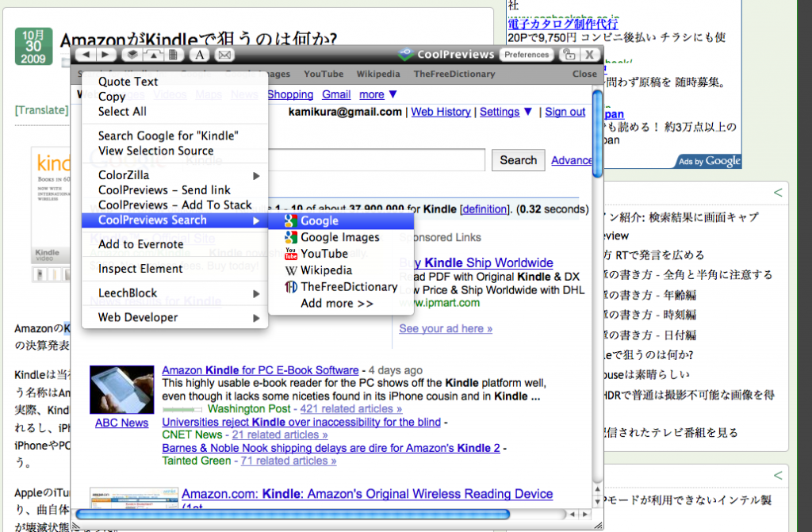Open the "more" dropdown in Google navigation
This screenshot has width=812, height=532.
[371, 94]
